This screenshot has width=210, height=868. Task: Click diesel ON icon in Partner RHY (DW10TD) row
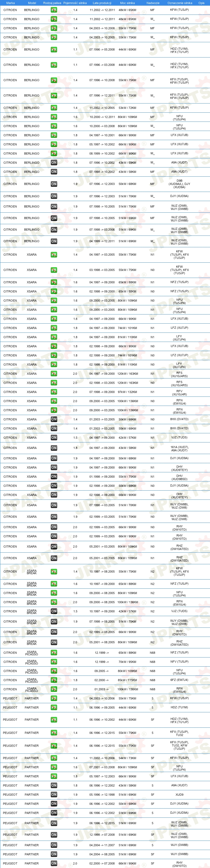[54, 863]
